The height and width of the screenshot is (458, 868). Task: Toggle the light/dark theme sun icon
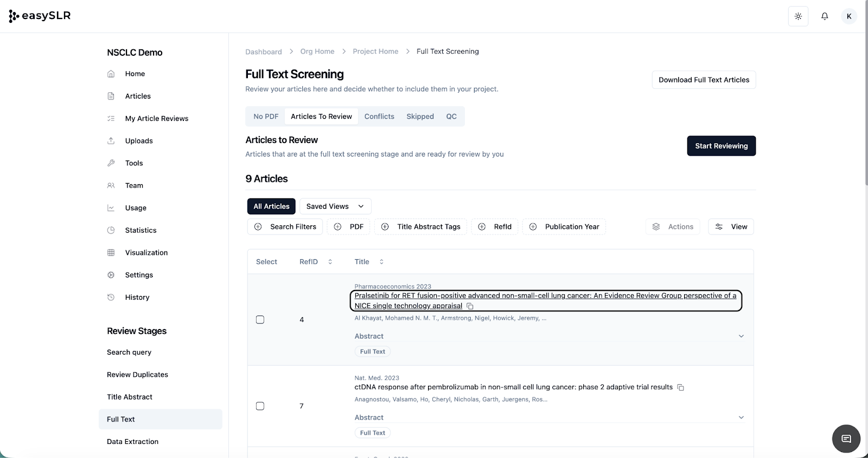pyautogui.click(x=798, y=16)
